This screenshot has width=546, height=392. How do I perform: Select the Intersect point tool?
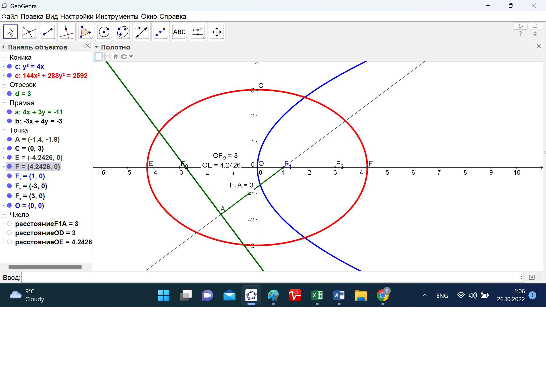coord(29,32)
